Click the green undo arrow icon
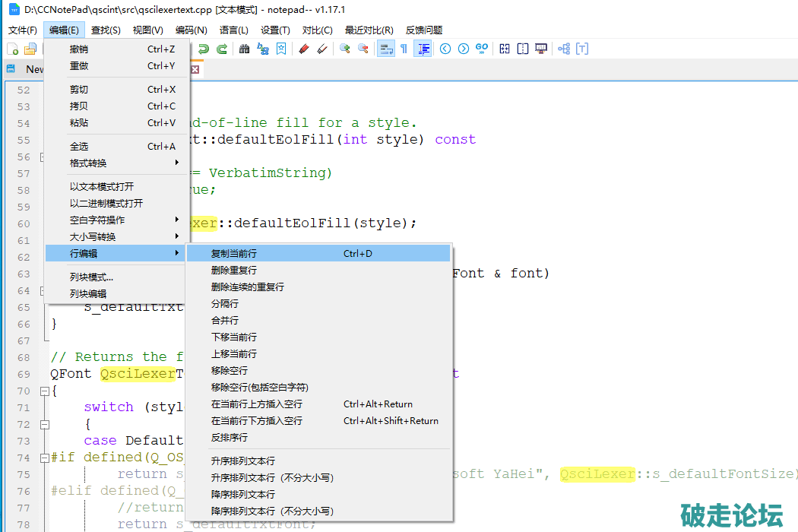The image size is (798, 532). 204,49
